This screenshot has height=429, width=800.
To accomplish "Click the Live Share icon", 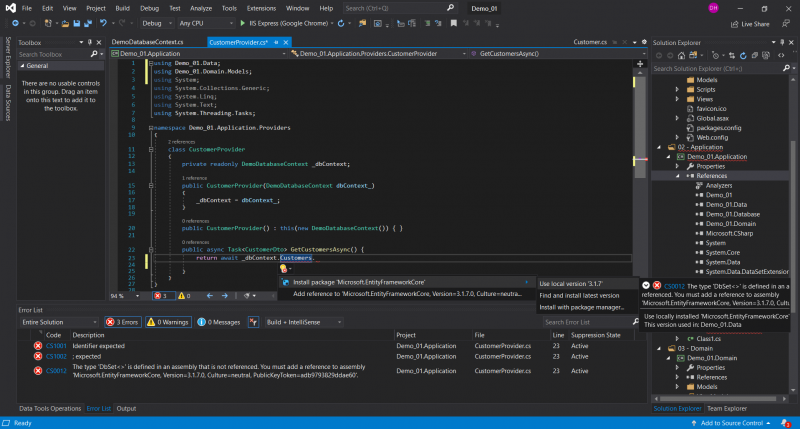I will click(x=732, y=23).
